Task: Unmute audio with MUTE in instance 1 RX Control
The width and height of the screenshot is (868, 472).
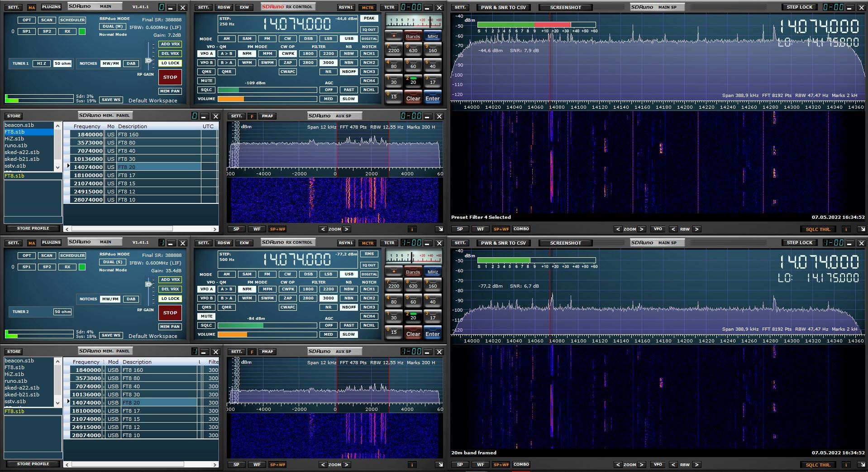Action: coord(206,316)
